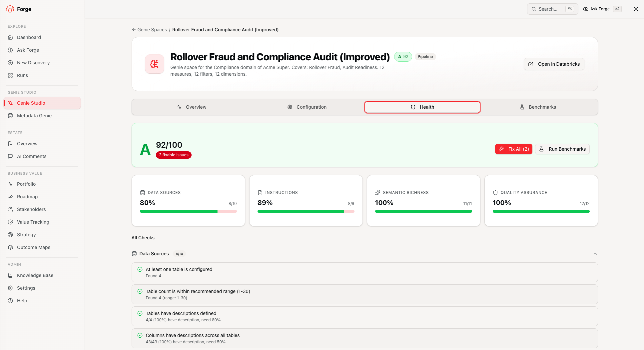Open Estate Overview in the sidebar
The image size is (644, 350).
tap(42, 144)
